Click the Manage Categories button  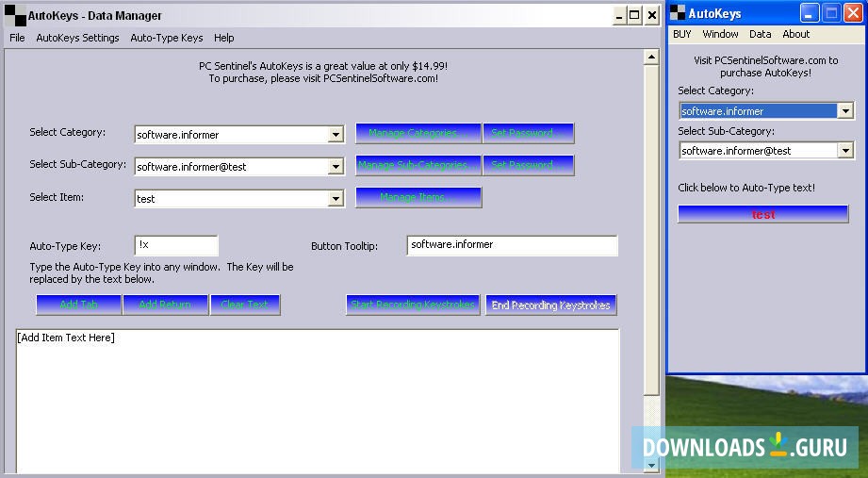(418, 133)
